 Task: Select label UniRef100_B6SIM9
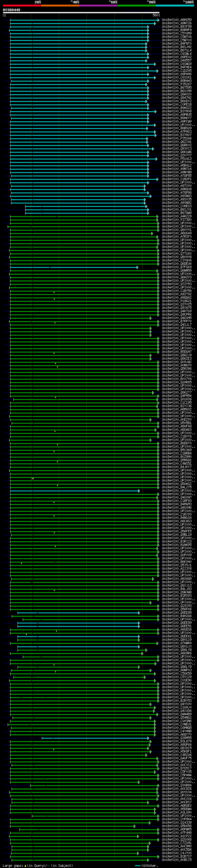177,91
